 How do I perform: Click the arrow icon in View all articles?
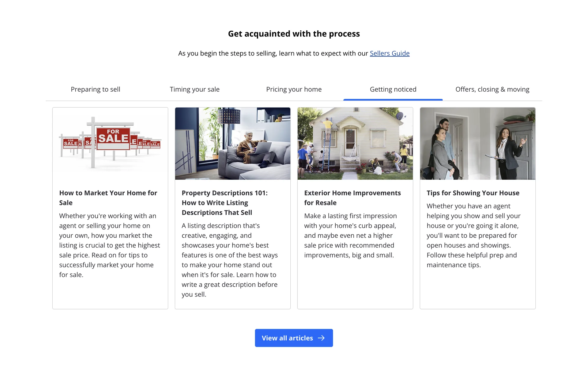tap(321, 338)
